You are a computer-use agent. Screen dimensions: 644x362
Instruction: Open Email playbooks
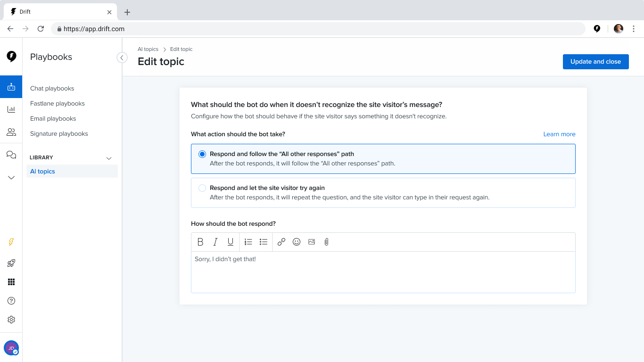click(x=53, y=119)
